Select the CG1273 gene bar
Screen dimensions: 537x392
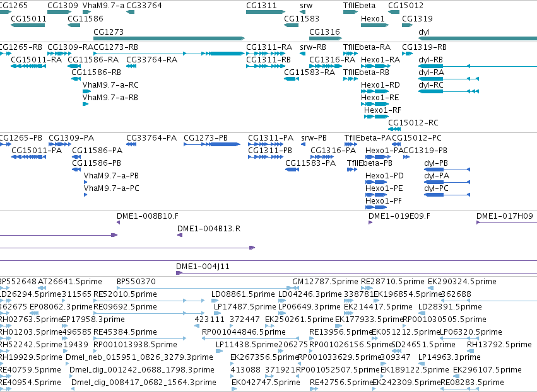[x=169, y=38]
